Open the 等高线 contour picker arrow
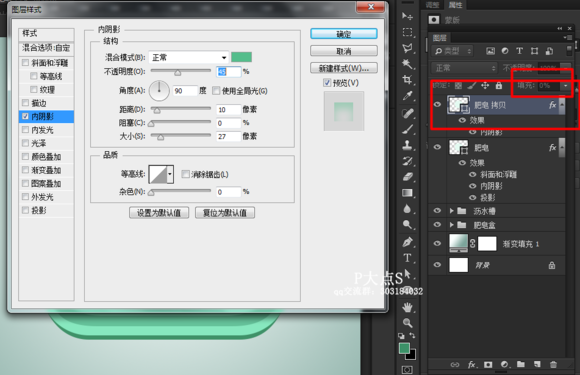Image resolution: width=580 pixels, height=375 pixels. [x=170, y=174]
